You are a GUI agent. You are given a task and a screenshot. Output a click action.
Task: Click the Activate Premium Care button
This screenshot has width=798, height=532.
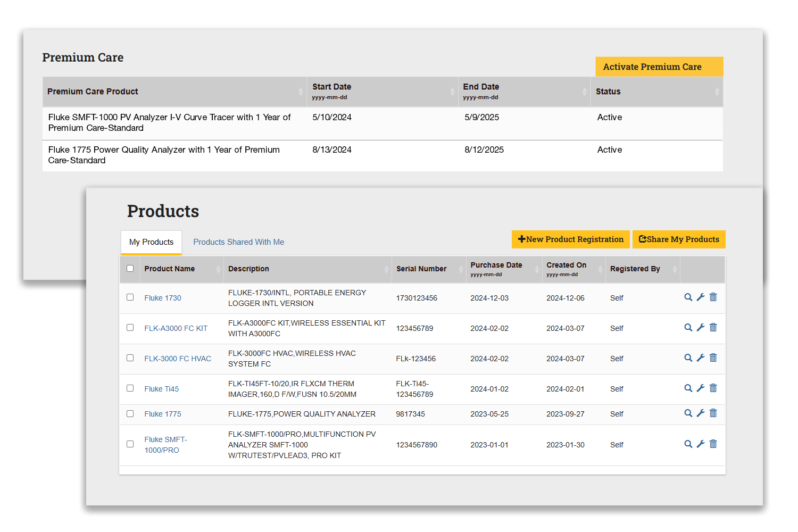[x=659, y=67]
